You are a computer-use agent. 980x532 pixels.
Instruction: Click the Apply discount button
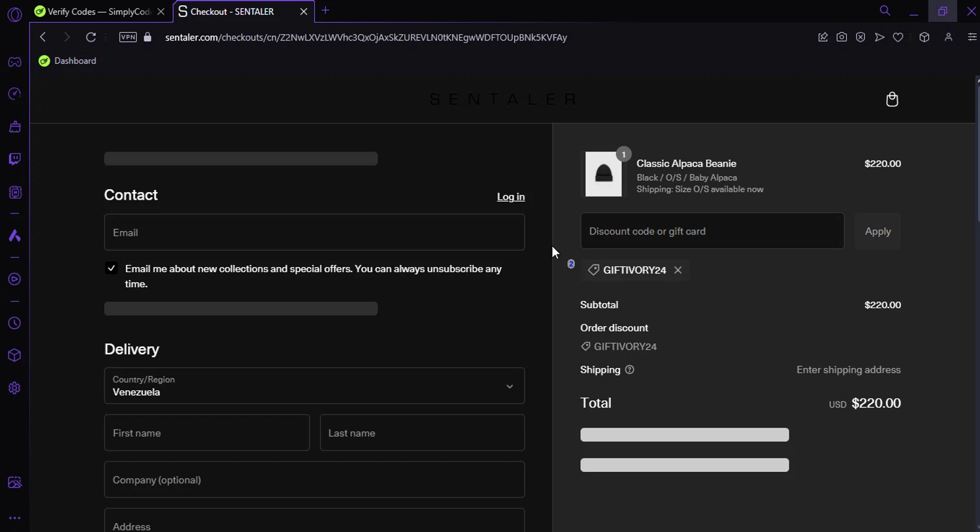[x=877, y=231]
